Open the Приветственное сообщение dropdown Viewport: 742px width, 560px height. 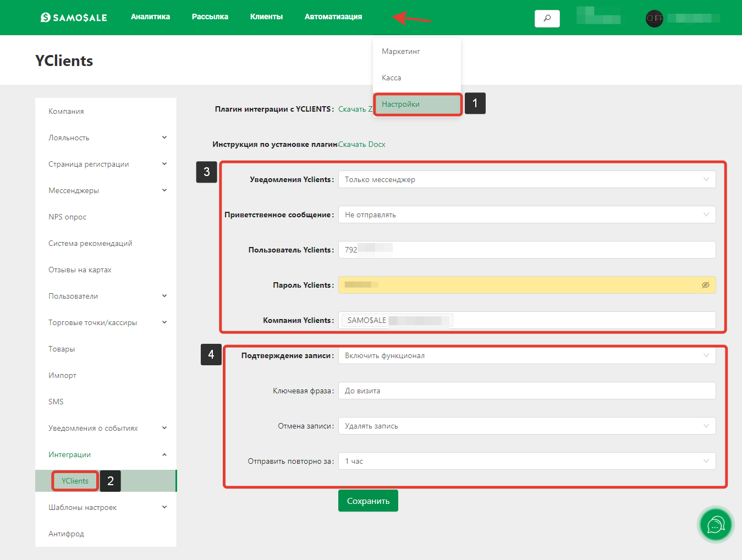tap(527, 215)
